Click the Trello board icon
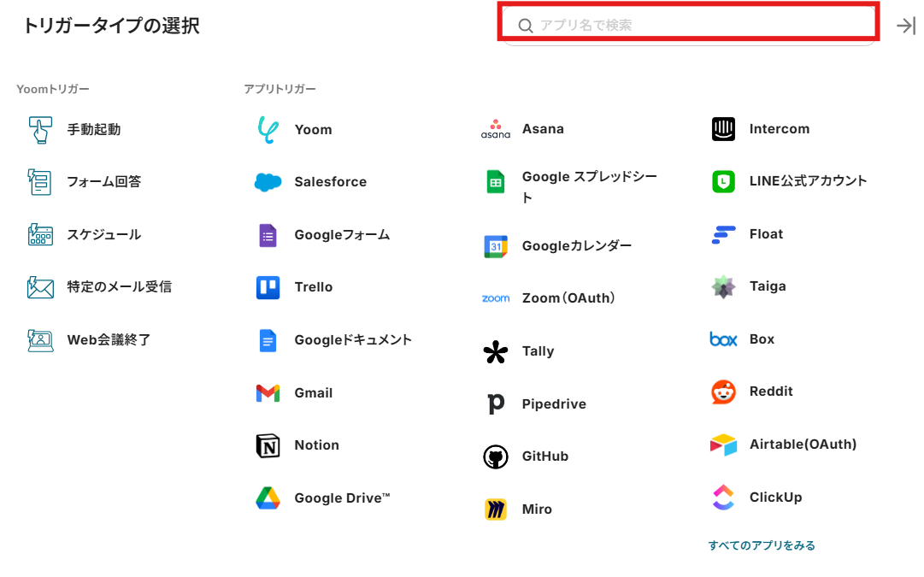 (268, 287)
